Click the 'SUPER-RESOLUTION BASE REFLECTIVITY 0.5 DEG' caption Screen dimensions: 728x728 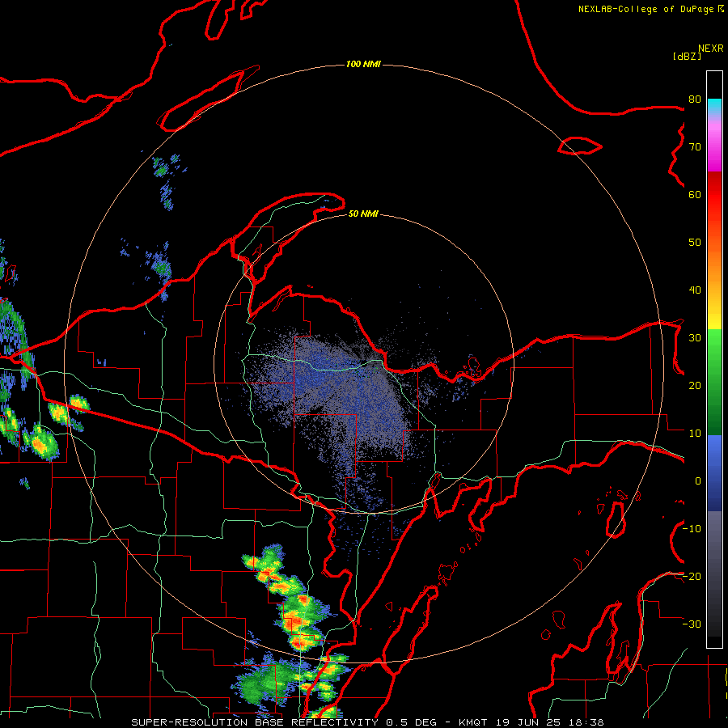[284, 722]
